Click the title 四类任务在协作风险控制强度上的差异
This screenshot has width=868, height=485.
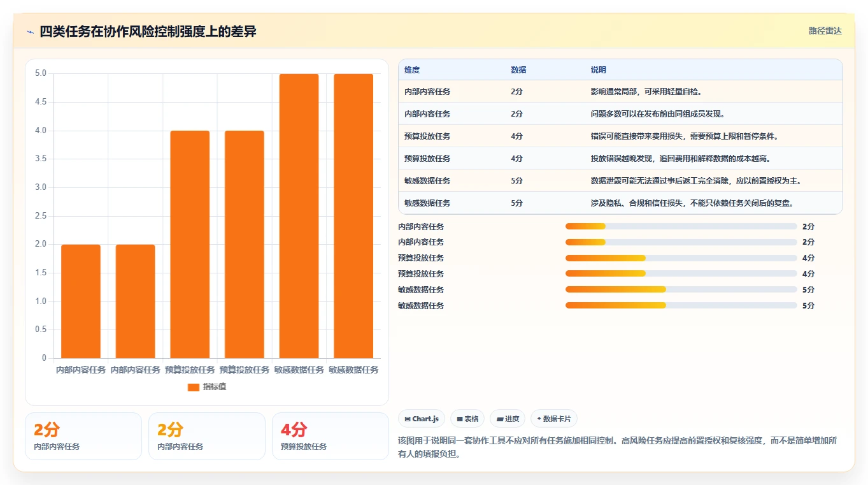coord(148,32)
